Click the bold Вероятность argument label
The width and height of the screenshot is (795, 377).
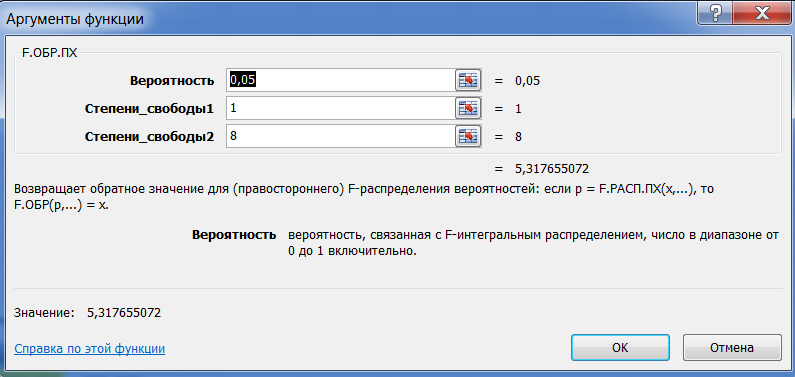coord(172,81)
